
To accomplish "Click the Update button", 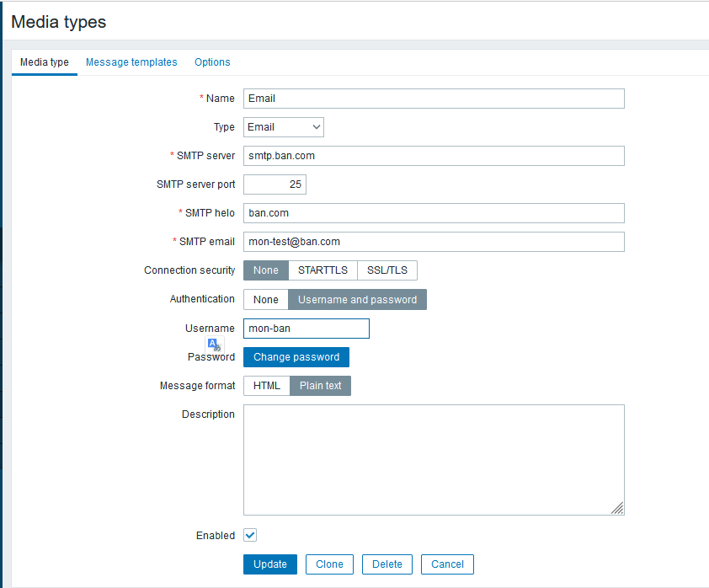I will [269, 564].
